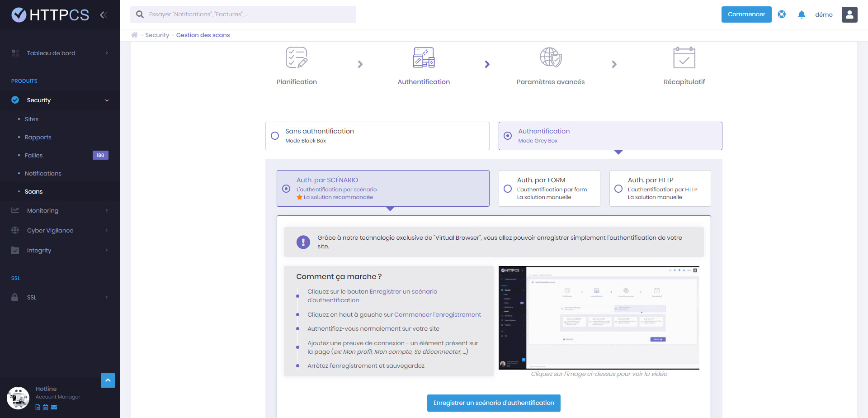Go to Planification step label
Viewport: 868px width, 418px height.
point(297,82)
